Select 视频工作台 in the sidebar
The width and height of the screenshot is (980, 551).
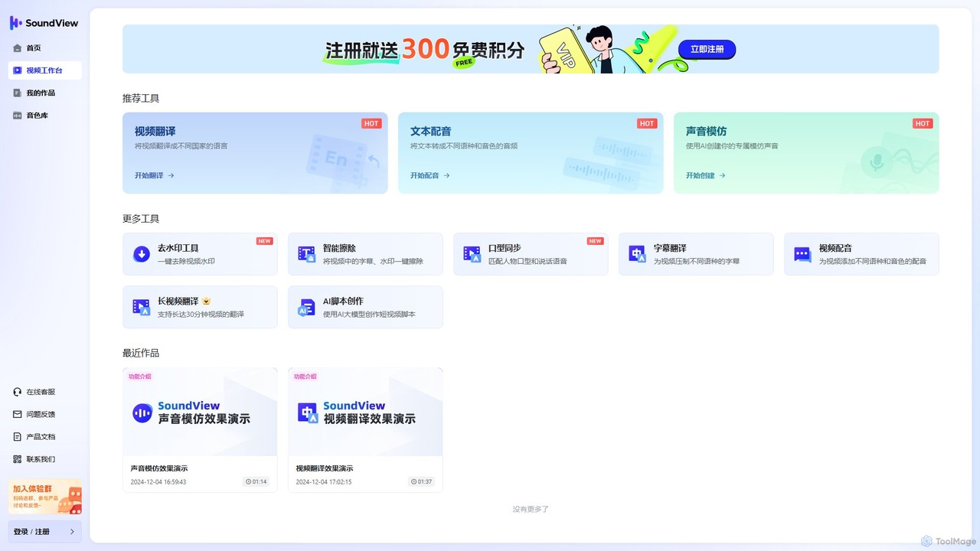[44, 70]
